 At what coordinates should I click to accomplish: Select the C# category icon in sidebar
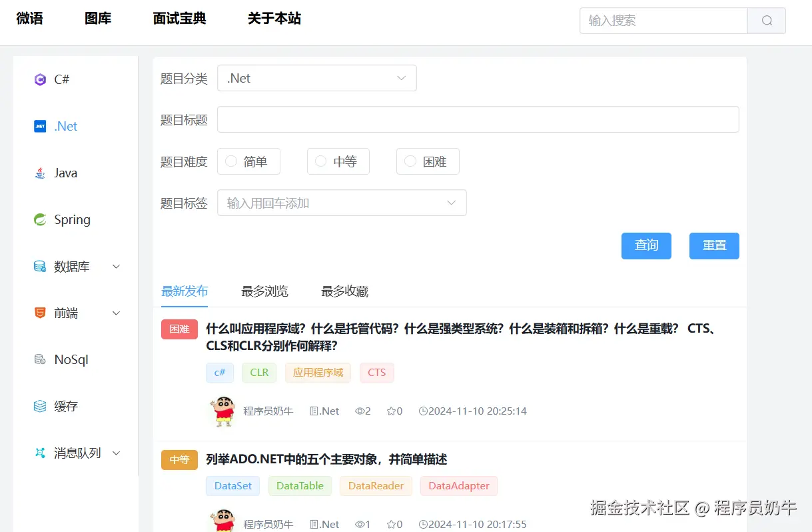pos(41,79)
